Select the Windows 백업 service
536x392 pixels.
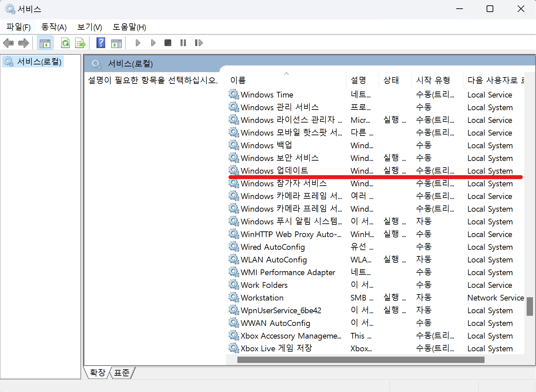coord(376,146)
